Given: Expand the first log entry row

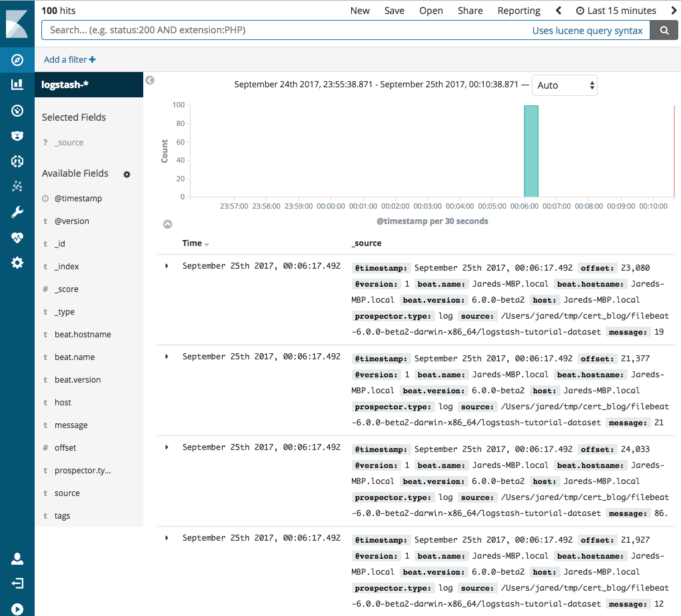Looking at the screenshot, I should (167, 266).
